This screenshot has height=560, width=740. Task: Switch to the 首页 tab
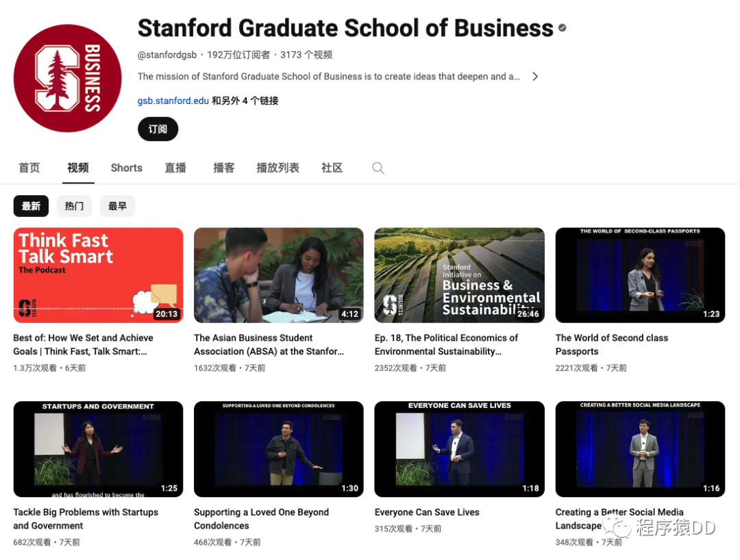click(x=29, y=168)
